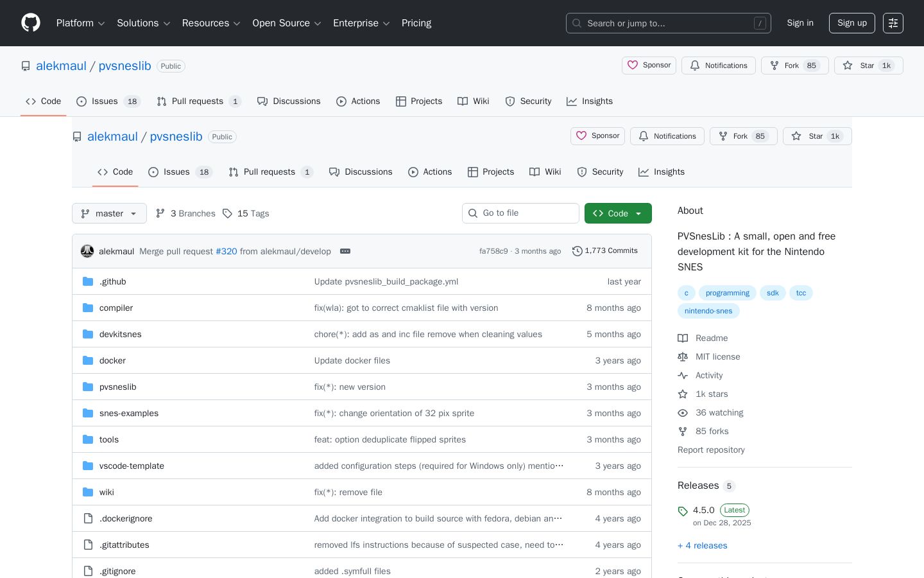Screen dimensions: 924x578
Task: Click the file icon beside .dockerignore
Action: click(88, 518)
